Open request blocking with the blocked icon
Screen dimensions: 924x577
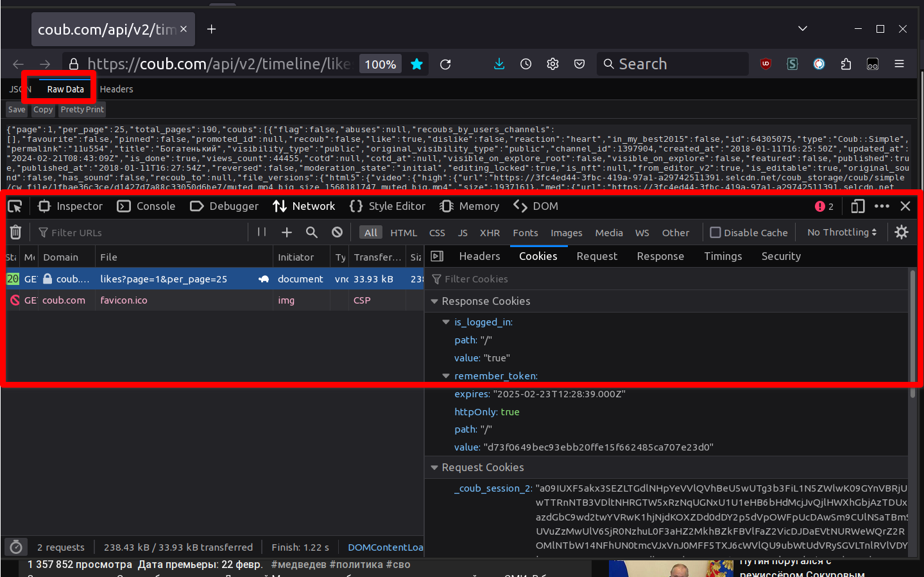[x=337, y=232]
